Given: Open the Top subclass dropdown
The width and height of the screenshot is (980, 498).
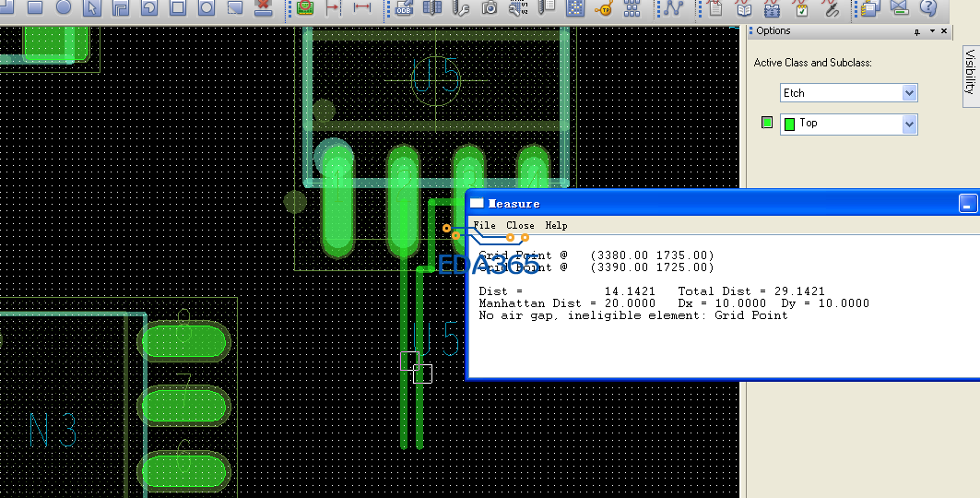Looking at the screenshot, I should [x=848, y=124].
